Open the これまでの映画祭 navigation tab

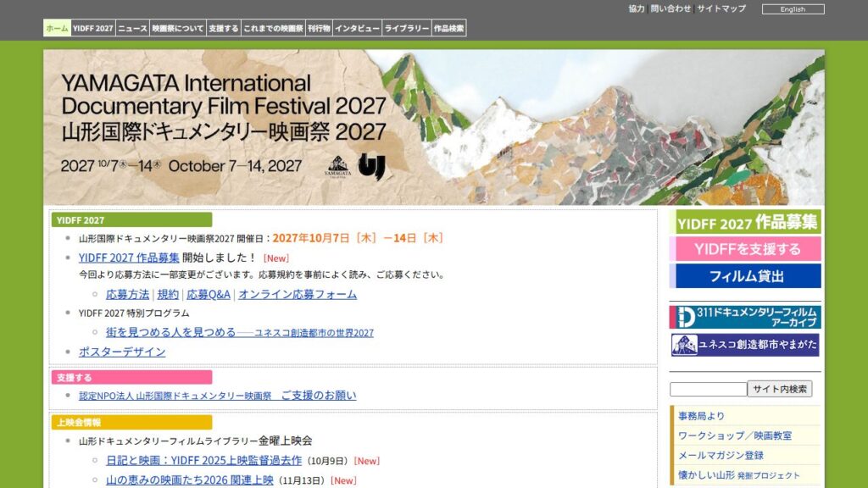point(274,28)
